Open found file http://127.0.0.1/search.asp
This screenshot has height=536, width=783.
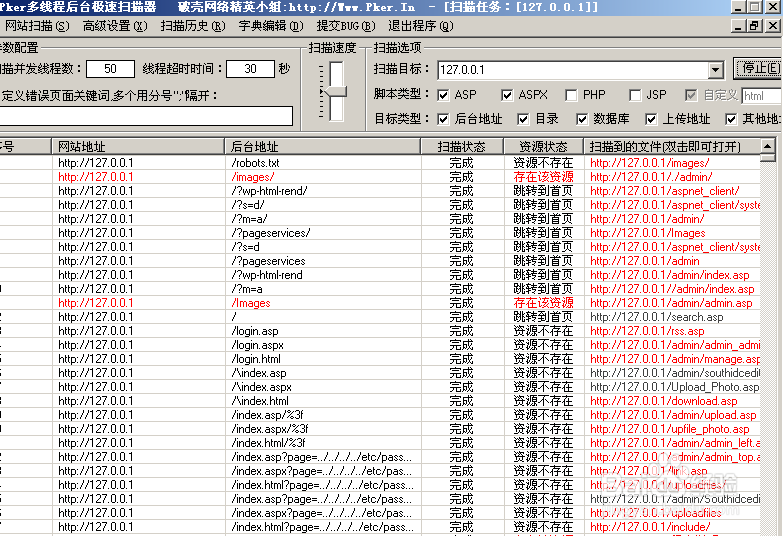coord(657,317)
